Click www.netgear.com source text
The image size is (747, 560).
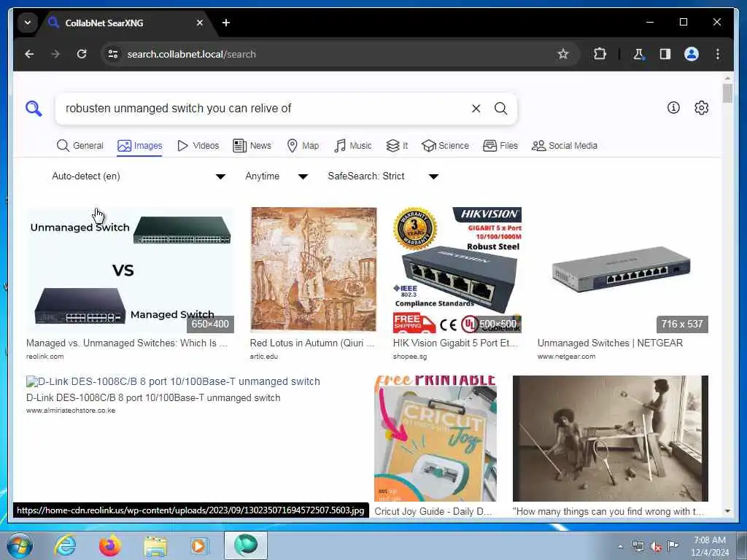(x=566, y=356)
